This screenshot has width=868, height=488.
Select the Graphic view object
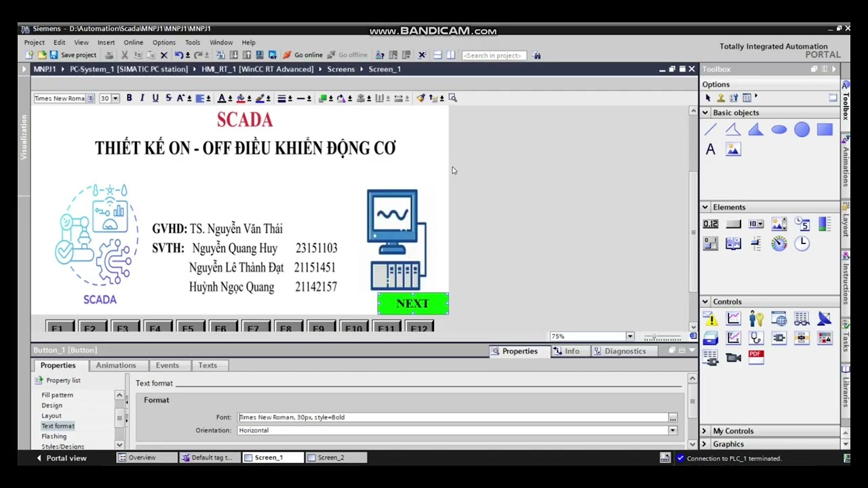pos(733,150)
